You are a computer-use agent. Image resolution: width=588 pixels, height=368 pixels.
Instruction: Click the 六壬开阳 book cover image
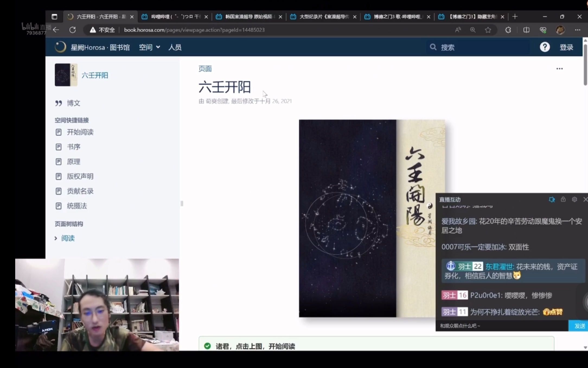tap(372, 218)
